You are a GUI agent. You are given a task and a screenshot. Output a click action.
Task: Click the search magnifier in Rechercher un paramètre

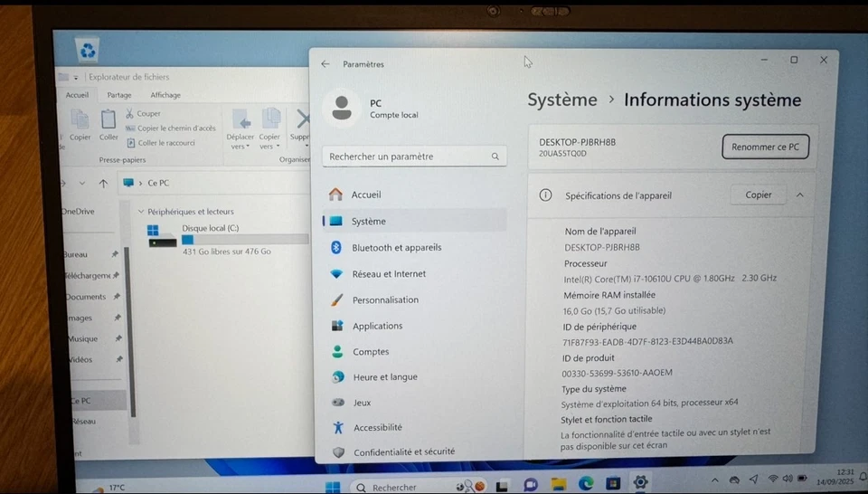495,157
